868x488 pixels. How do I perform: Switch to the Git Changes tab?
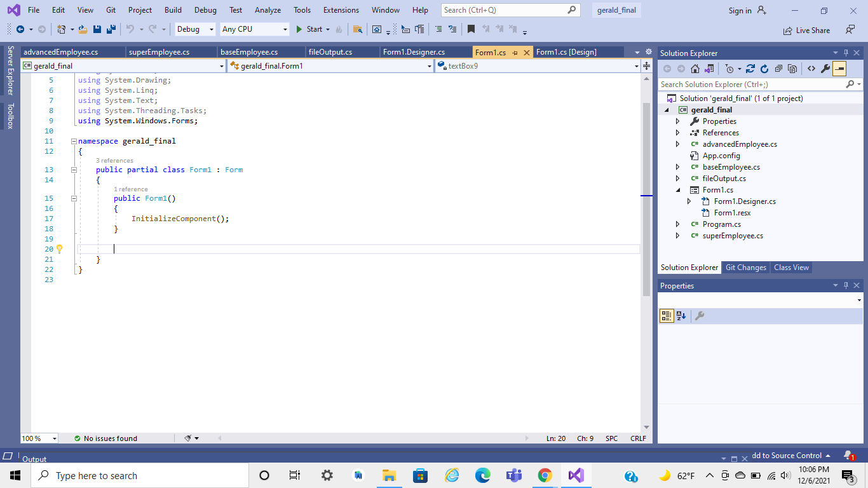(745, 267)
